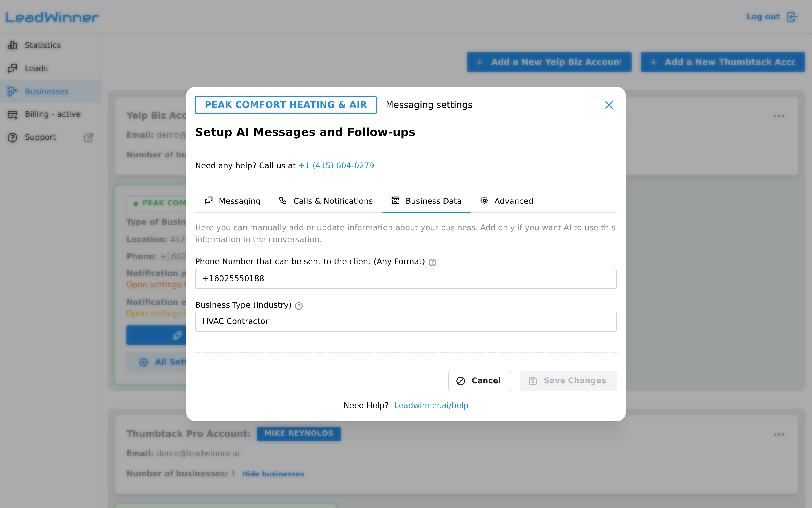Viewport: 812px width, 508px height.
Task: Click the plus icon on Thumbtack button
Action: (x=653, y=62)
